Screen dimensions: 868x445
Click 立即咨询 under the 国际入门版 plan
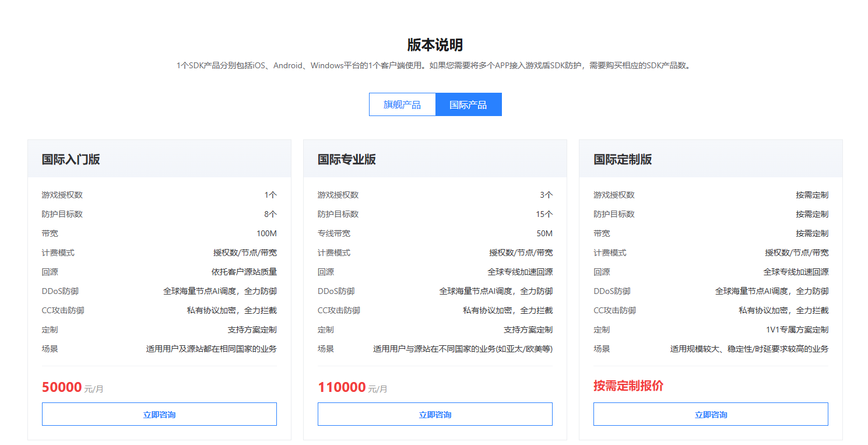click(x=159, y=415)
